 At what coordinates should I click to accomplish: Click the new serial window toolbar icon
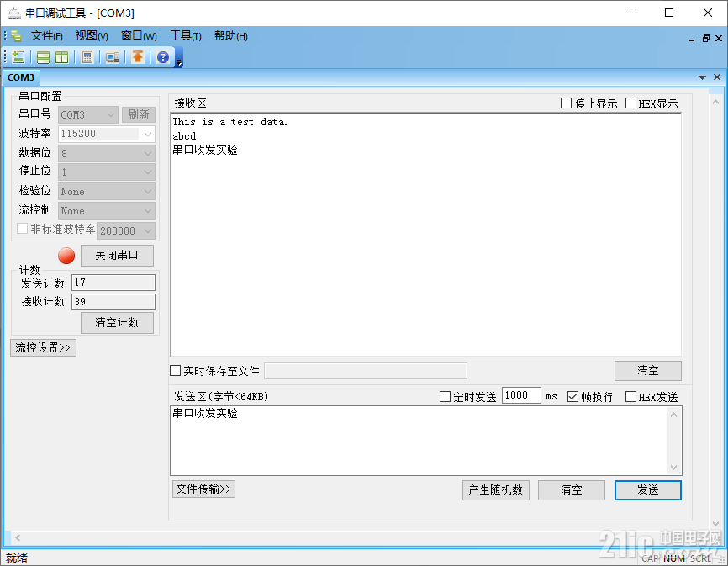pos(18,57)
